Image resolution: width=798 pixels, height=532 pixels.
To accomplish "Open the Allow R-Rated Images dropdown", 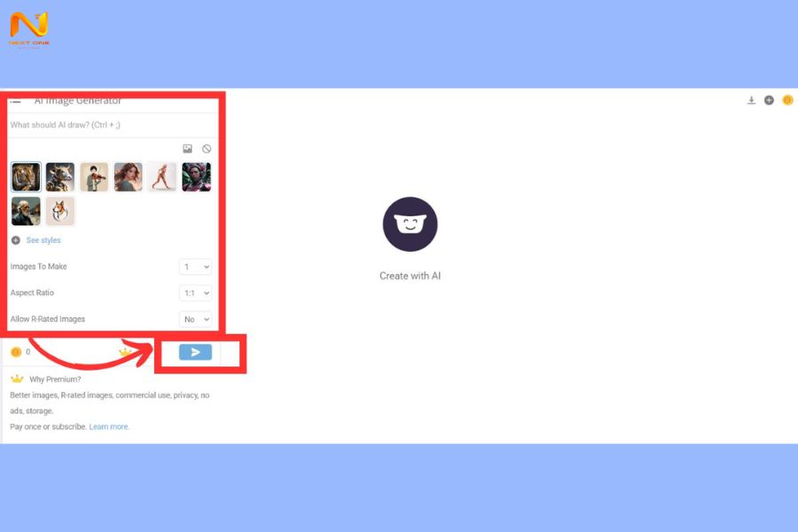I will [x=195, y=319].
